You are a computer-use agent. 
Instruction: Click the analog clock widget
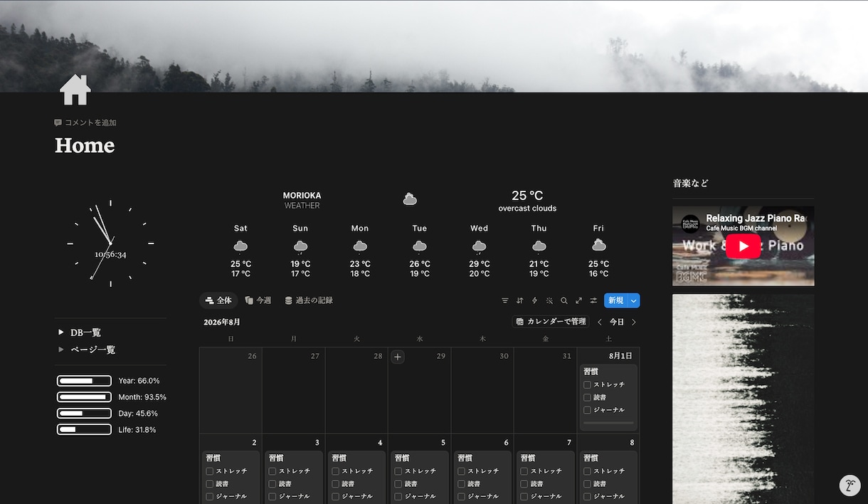[x=110, y=244]
